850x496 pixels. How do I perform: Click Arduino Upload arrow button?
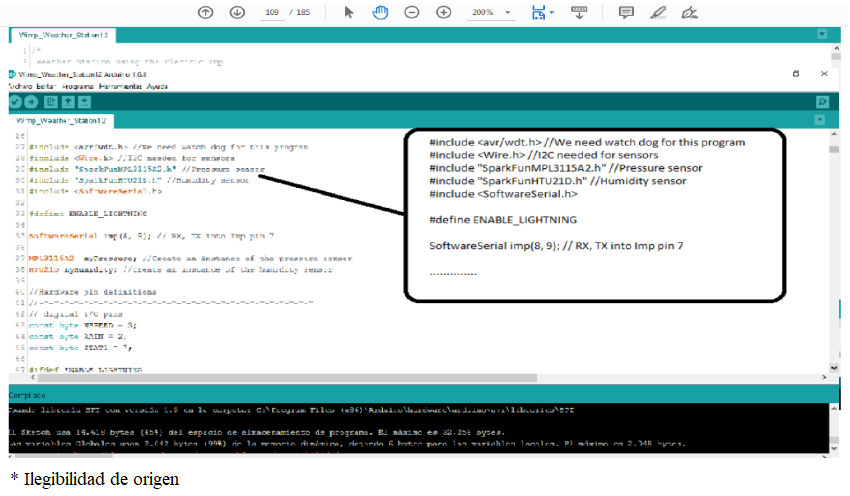click(x=32, y=102)
